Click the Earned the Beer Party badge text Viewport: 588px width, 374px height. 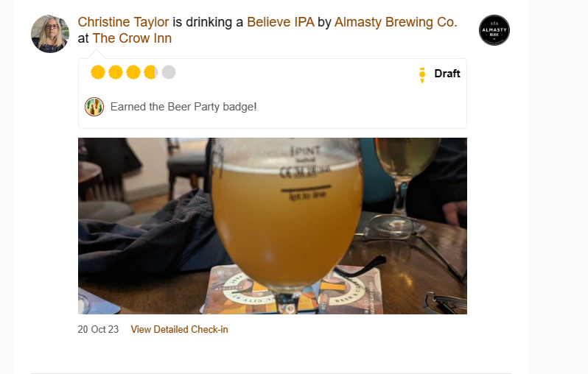(183, 107)
